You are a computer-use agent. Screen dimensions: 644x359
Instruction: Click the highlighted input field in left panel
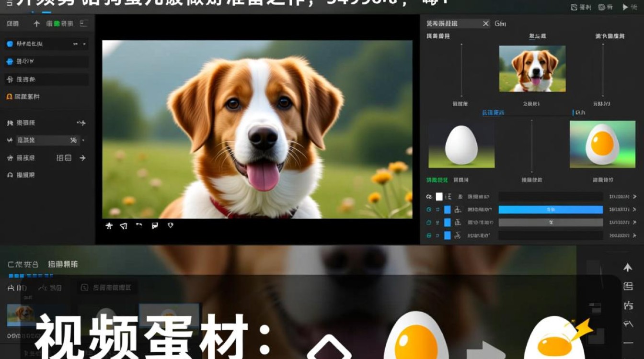pos(47,140)
